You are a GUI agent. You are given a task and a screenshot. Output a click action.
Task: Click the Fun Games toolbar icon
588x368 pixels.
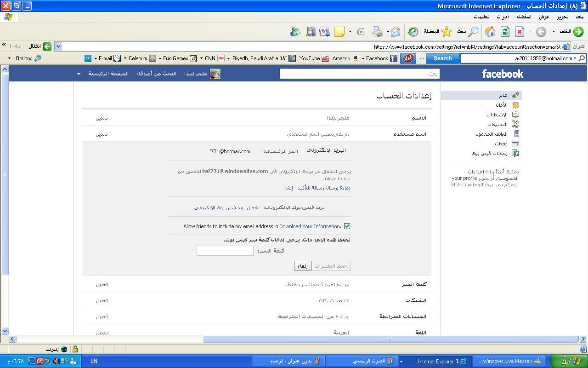(x=193, y=58)
